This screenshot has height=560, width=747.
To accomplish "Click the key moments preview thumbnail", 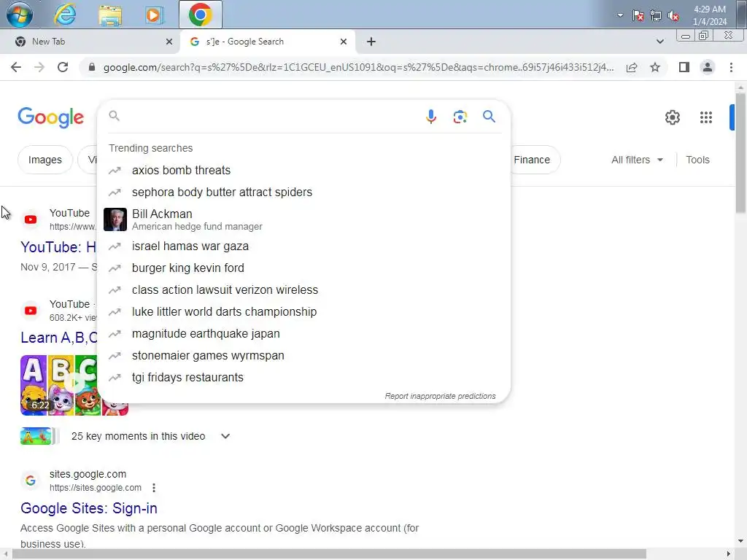I will 36,436.
